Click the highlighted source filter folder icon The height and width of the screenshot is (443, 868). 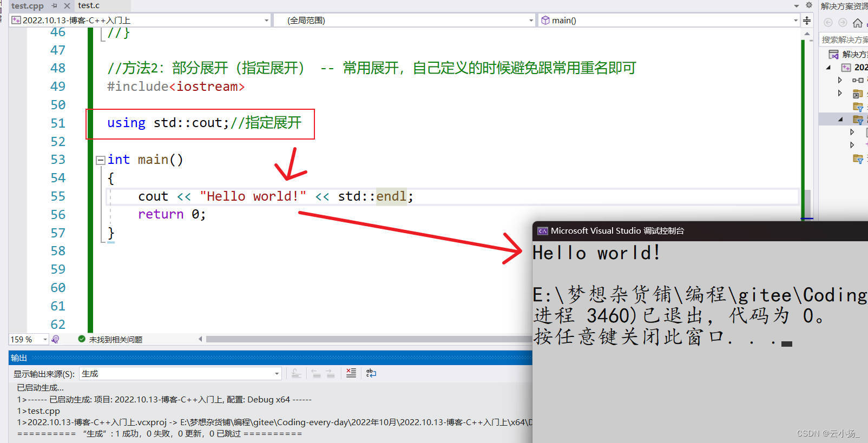858,120
